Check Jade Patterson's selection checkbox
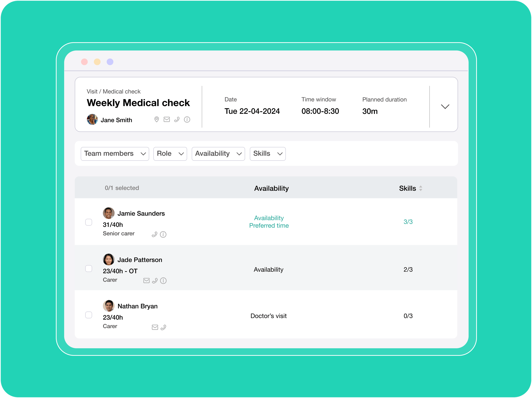 tap(89, 268)
